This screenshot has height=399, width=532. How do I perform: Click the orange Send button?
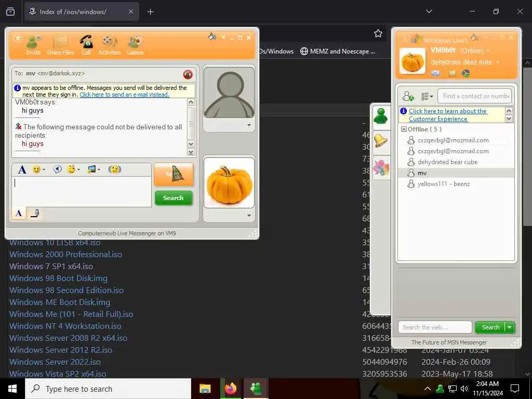click(174, 175)
